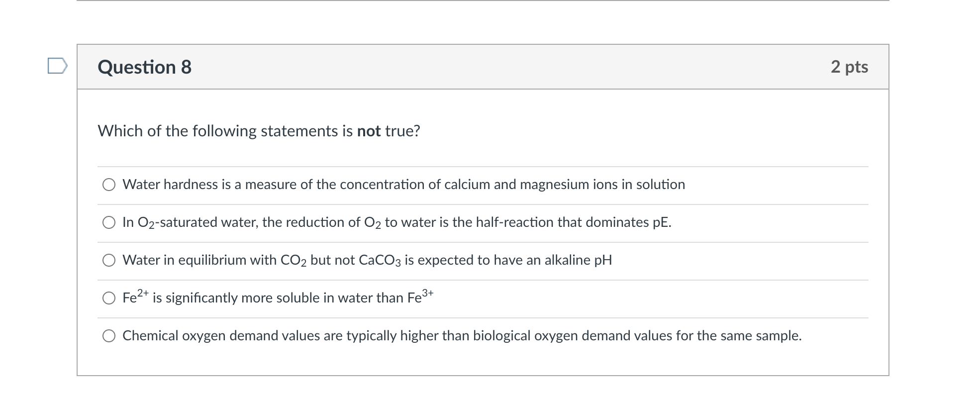This screenshot has height=401, width=980.
Task: Click the 'Question 8' heading
Action: point(144,67)
